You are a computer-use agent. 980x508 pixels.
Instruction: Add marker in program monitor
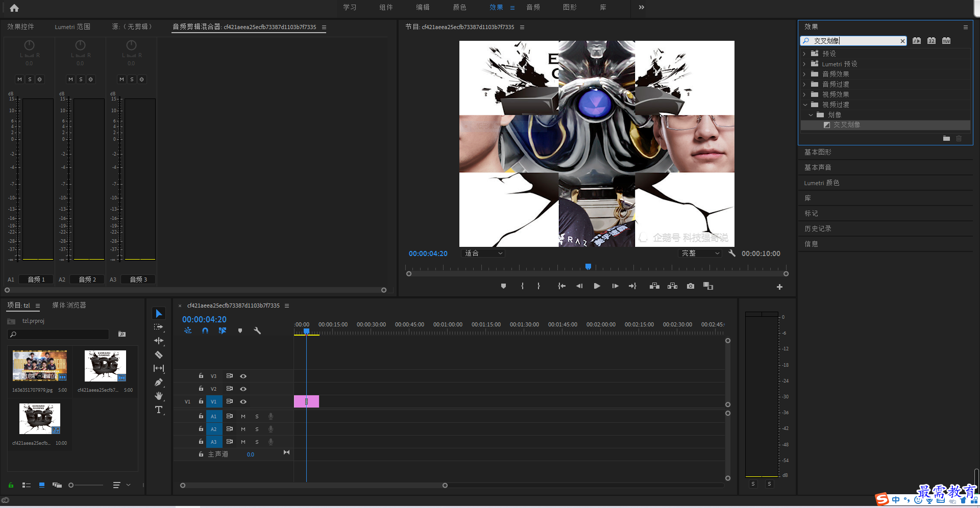[503, 286]
